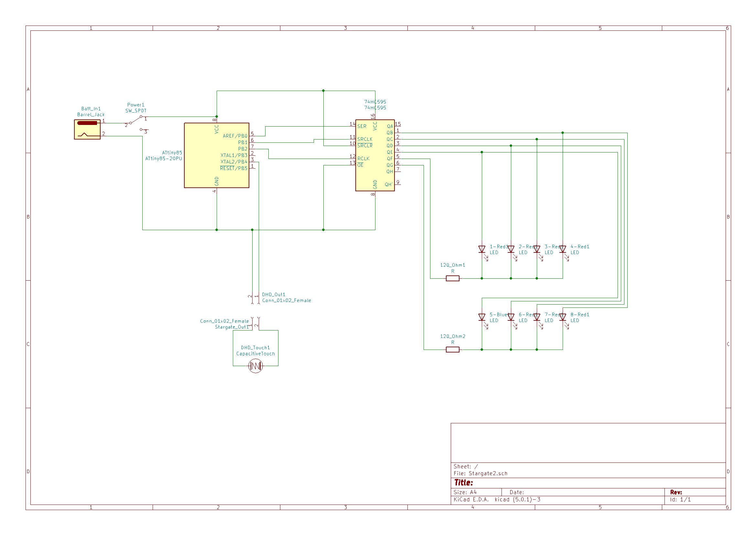The height and width of the screenshot is (535, 756).
Task: Click the Sheet: / text
Action: click(x=466, y=466)
